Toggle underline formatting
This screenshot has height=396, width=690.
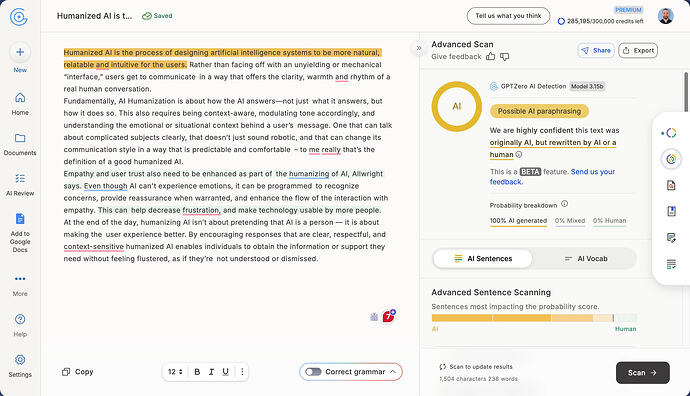[225, 372]
